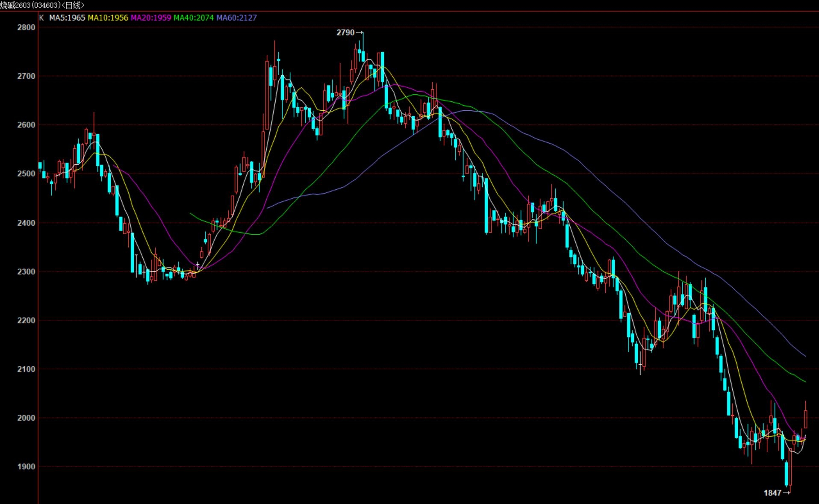Click the left starting point of green MA40 line

(x=190, y=213)
